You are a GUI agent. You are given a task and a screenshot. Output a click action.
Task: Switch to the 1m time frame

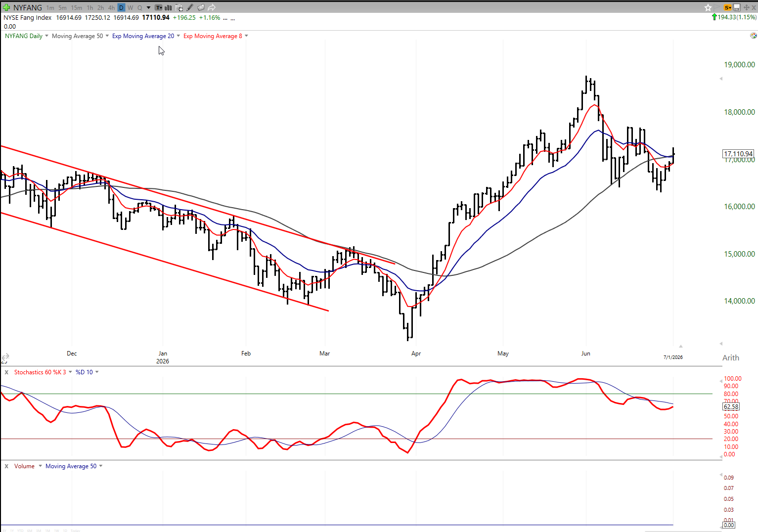point(50,8)
